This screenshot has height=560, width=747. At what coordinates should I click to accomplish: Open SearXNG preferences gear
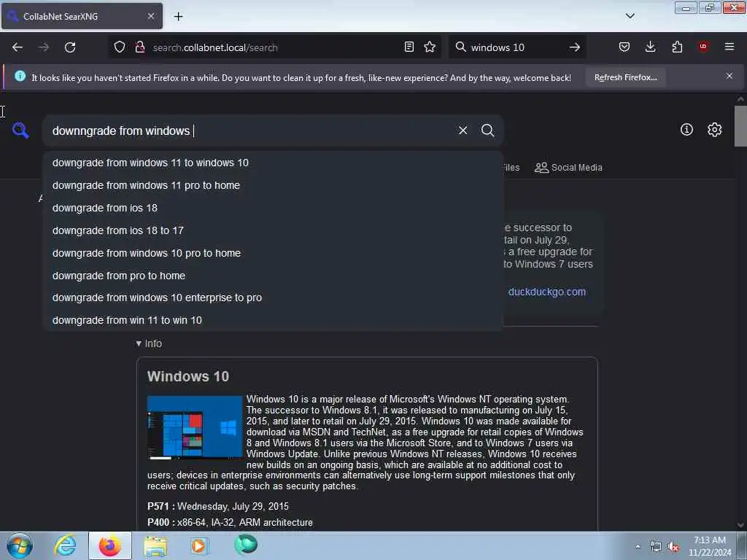click(x=714, y=130)
